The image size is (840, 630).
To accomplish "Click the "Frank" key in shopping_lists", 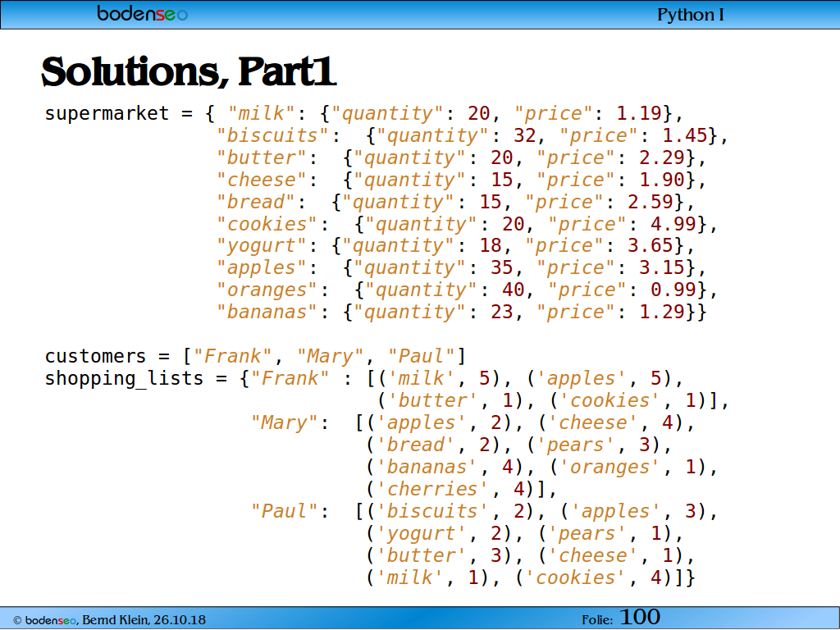I will pos(290,378).
